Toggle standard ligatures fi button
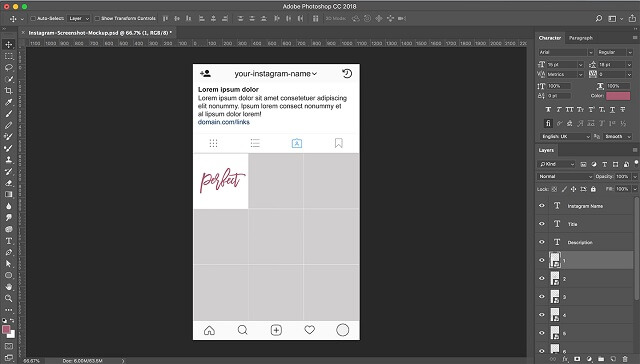Image resolution: width=640 pixels, height=364 pixels. pyautogui.click(x=548, y=123)
